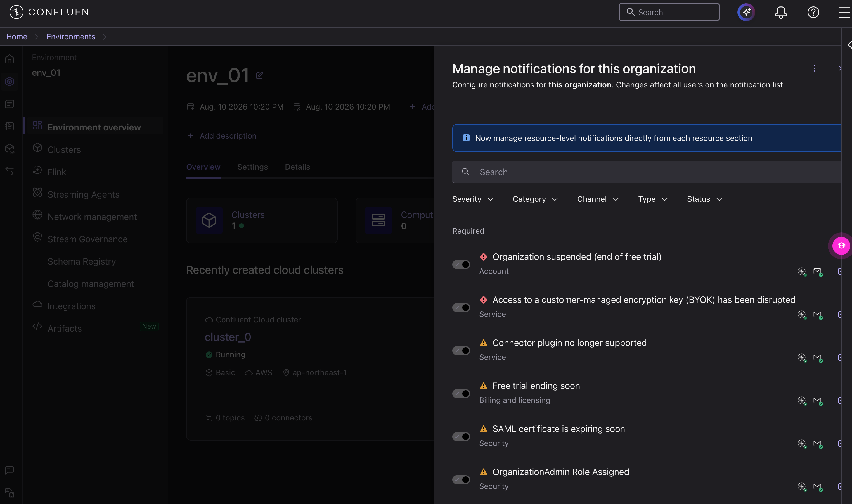Toggle OrganizationAdmin Role Assigned switch

[x=461, y=479]
